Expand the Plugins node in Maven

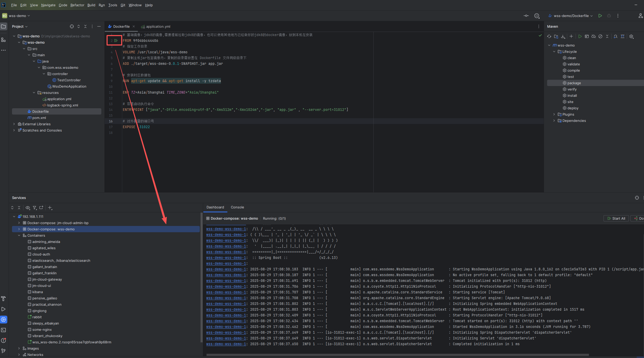(x=554, y=114)
